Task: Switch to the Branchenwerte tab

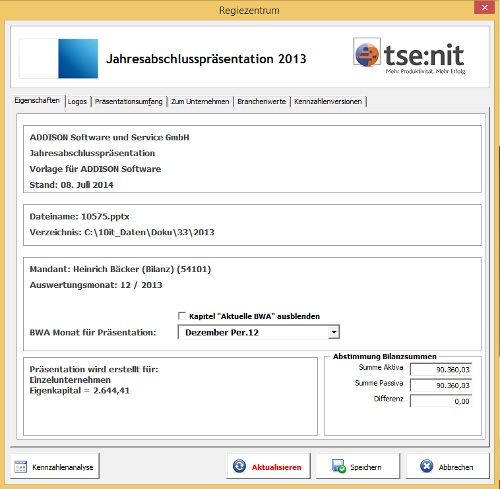Action: (x=262, y=101)
